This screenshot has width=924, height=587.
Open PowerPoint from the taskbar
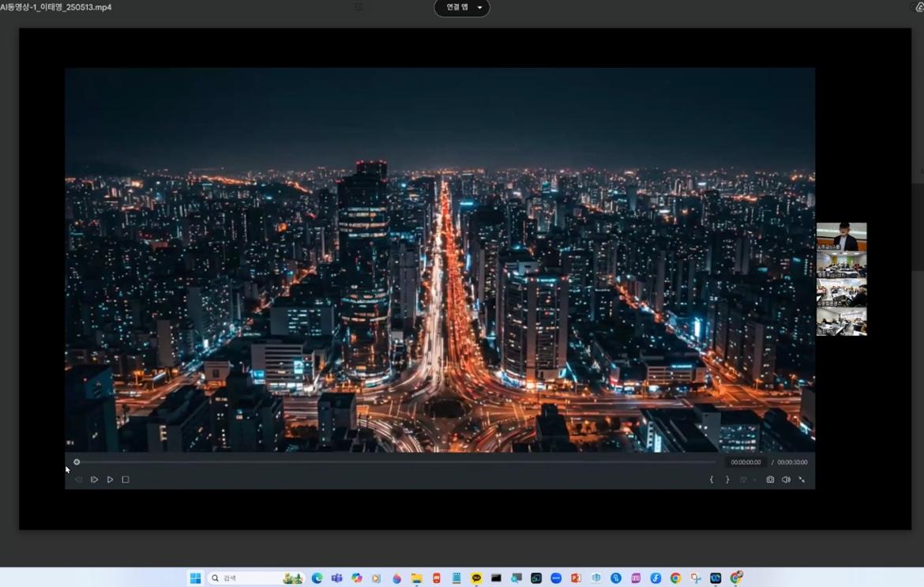[576, 578]
